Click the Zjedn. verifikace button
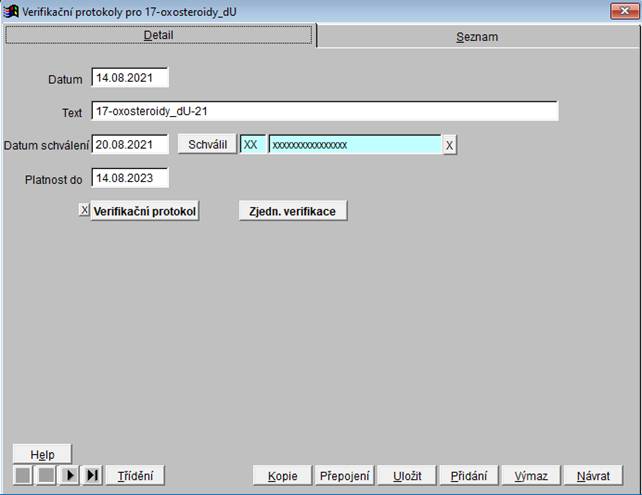The width and height of the screenshot is (642, 495). pyautogui.click(x=292, y=212)
